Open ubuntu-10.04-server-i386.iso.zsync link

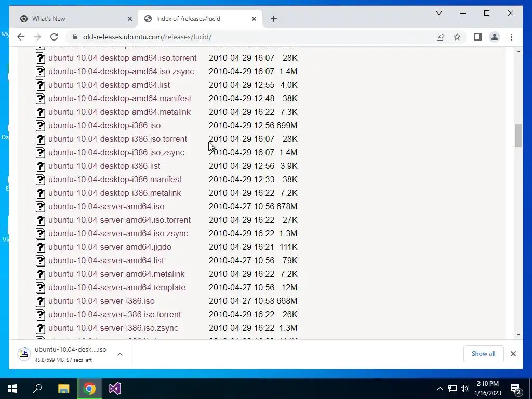113,328
